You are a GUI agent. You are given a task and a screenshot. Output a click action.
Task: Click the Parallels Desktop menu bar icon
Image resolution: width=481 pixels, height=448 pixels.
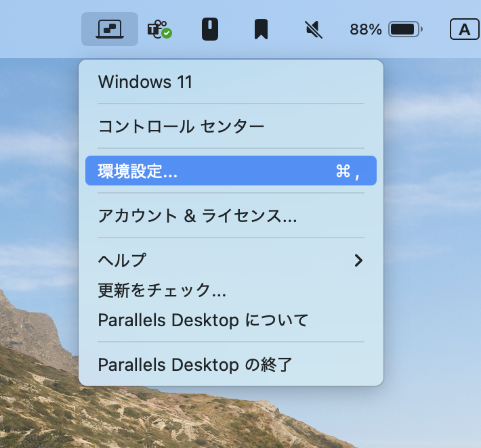[110, 29]
